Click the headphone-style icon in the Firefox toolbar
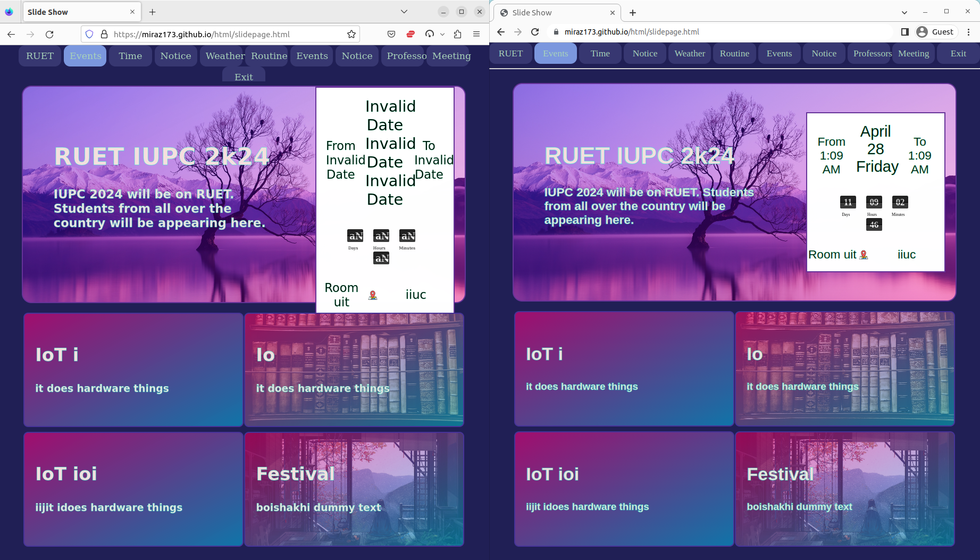980x560 pixels. pos(430,34)
